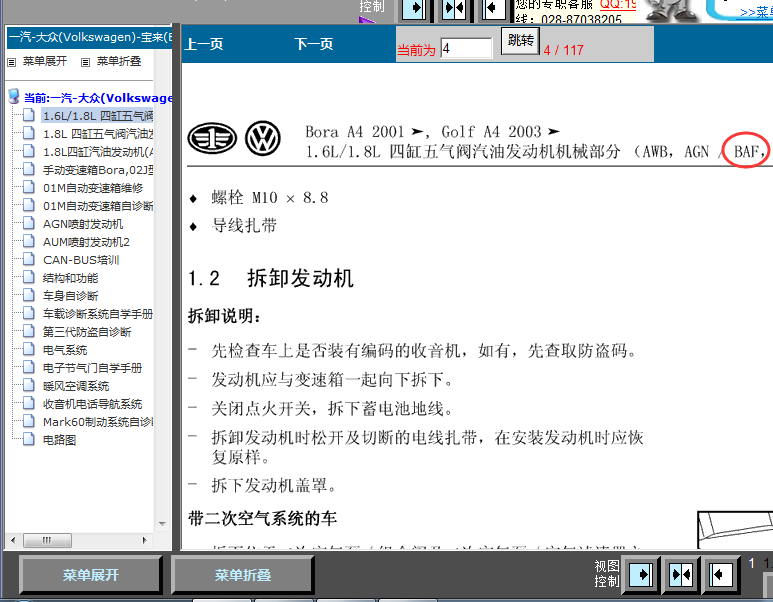
Task: Focus the current page number field
Action: [x=466, y=48]
